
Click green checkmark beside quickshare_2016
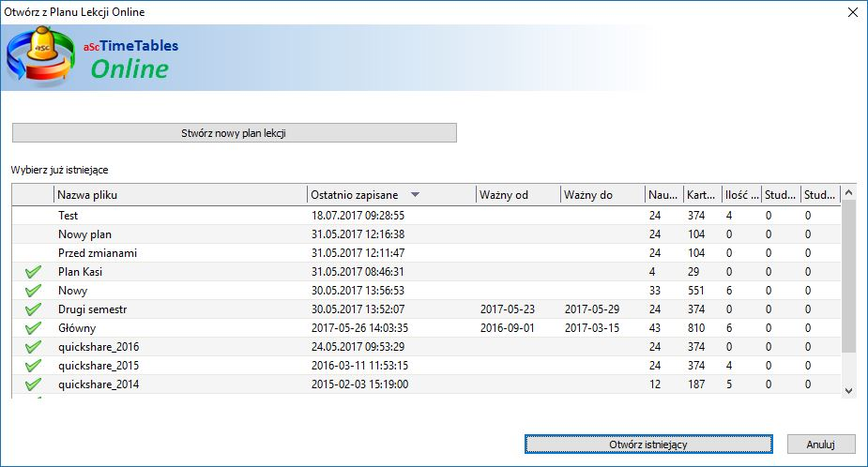(34, 347)
